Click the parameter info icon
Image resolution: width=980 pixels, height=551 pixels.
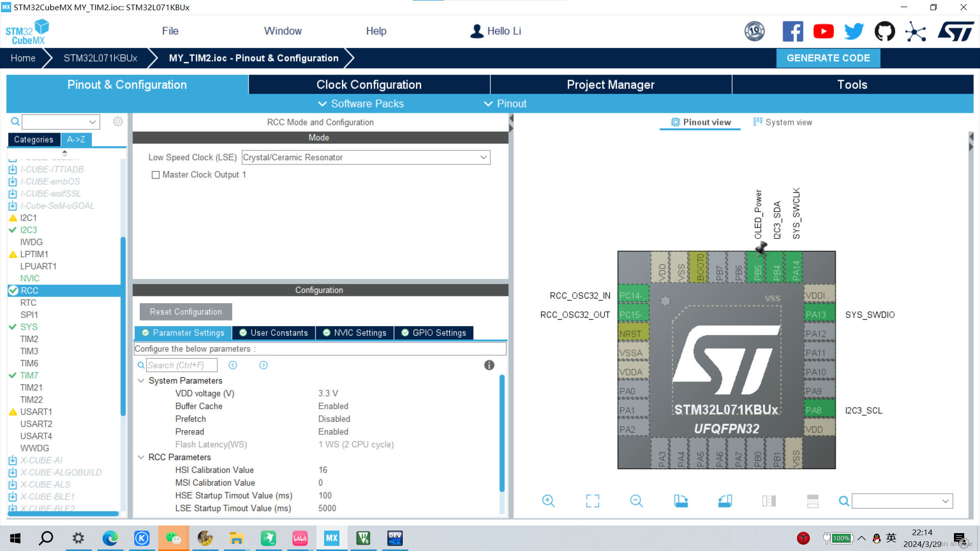(x=489, y=365)
